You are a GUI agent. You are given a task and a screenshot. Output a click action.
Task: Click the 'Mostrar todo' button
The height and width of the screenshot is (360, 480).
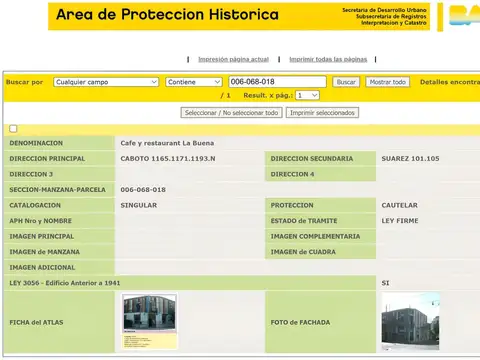(x=388, y=82)
